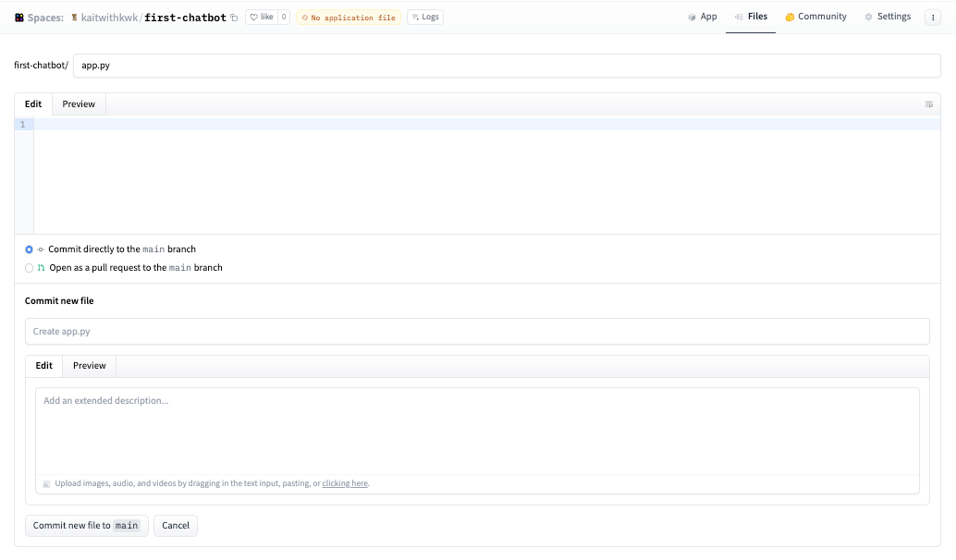Click the Hugging Face Spaces logo icon

tap(19, 18)
